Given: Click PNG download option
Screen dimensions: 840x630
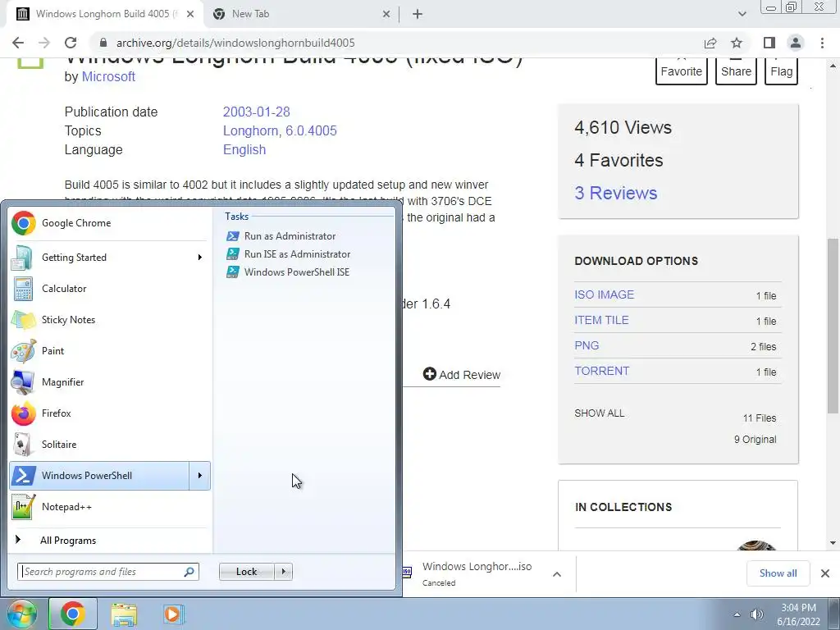Looking at the screenshot, I should coord(587,345).
